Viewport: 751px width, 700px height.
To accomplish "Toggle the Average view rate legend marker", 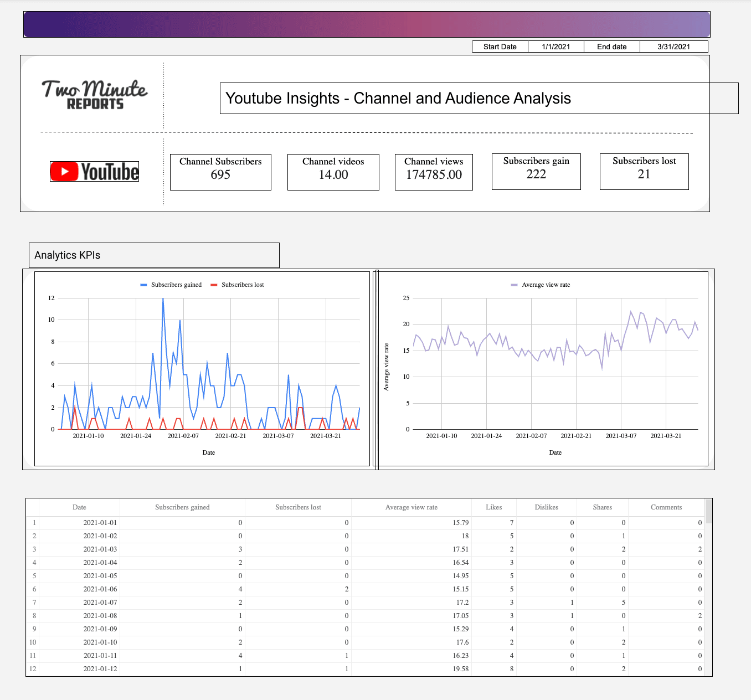I will click(513, 285).
